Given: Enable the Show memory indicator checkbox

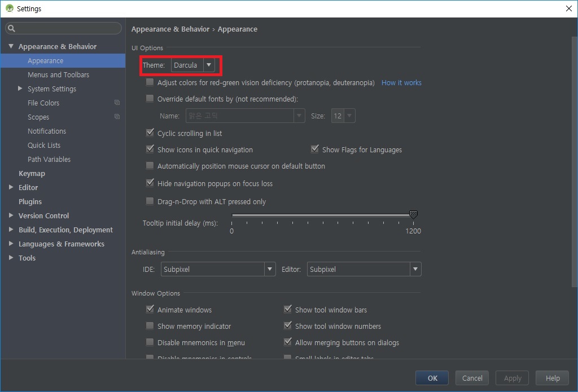Looking at the screenshot, I should point(150,326).
